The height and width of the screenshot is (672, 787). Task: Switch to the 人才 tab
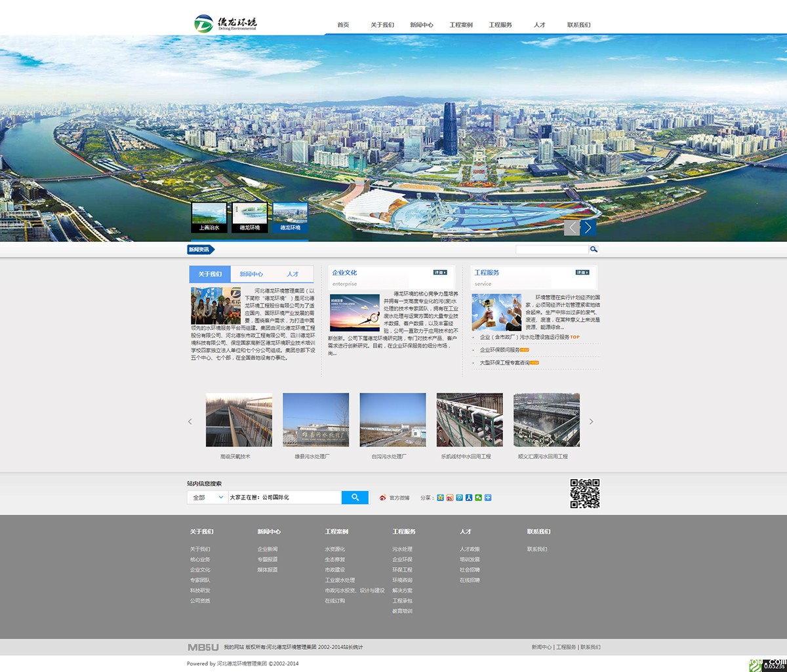[x=293, y=274]
